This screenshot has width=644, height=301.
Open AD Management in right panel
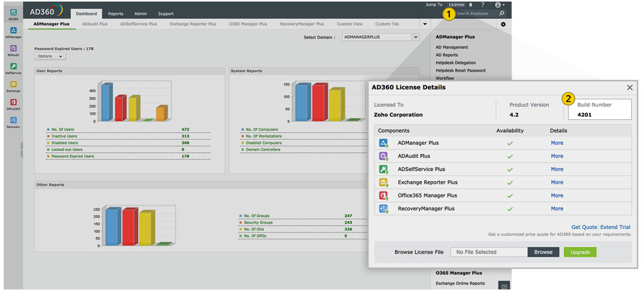pos(452,47)
